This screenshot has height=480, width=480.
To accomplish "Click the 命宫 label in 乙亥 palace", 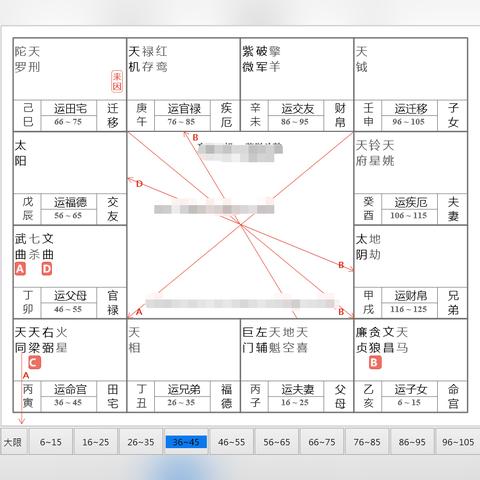I will point(453,396).
